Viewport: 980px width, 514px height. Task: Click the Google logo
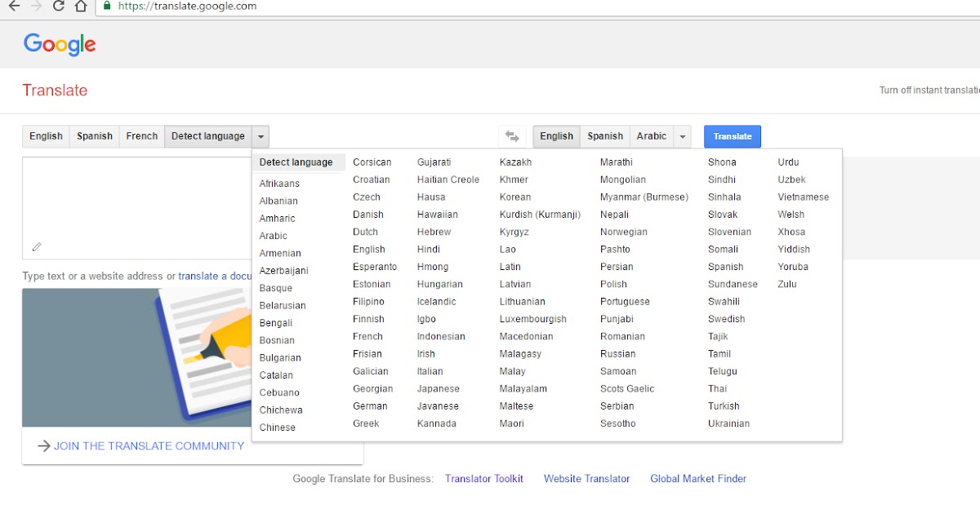pyautogui.click(x=59, y=46)
